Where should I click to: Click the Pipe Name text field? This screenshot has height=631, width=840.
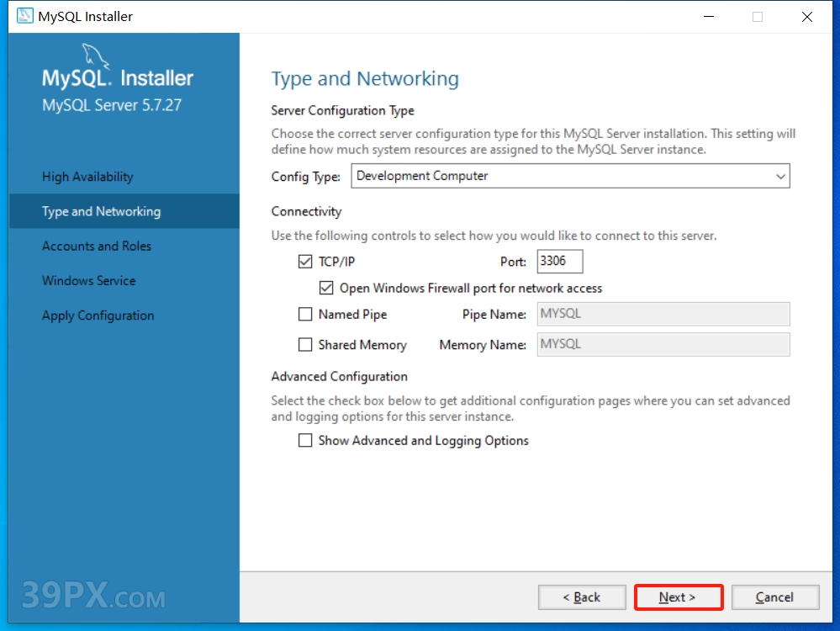point(663,315)
